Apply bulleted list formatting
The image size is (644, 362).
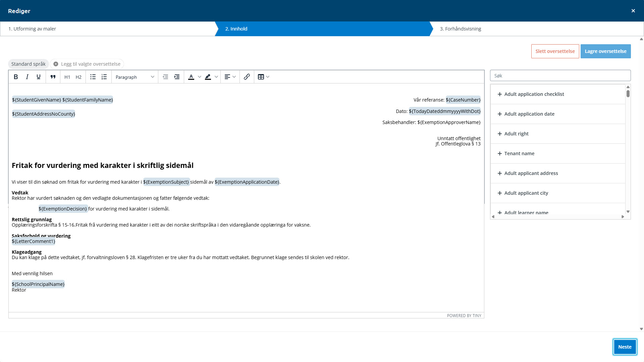point(93,77)
